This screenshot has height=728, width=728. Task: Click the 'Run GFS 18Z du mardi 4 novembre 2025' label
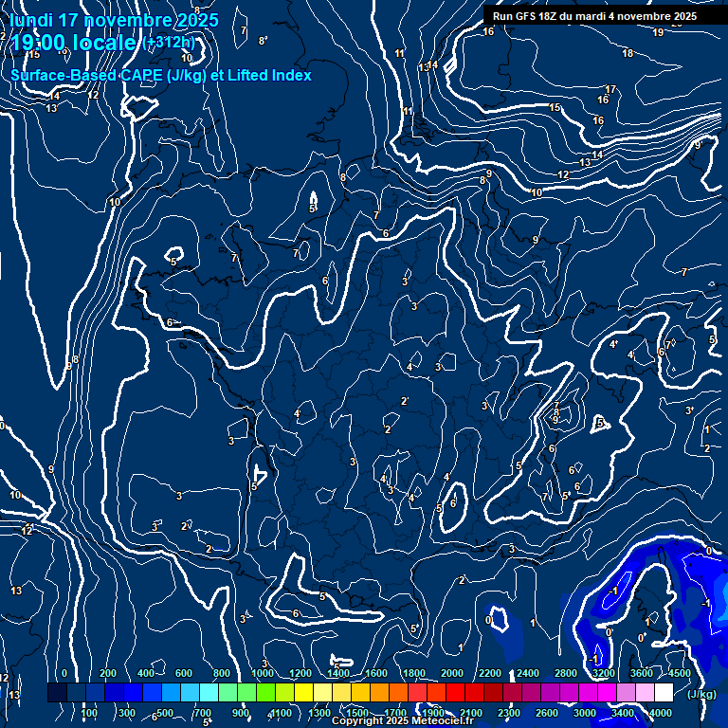click(594, 16)
